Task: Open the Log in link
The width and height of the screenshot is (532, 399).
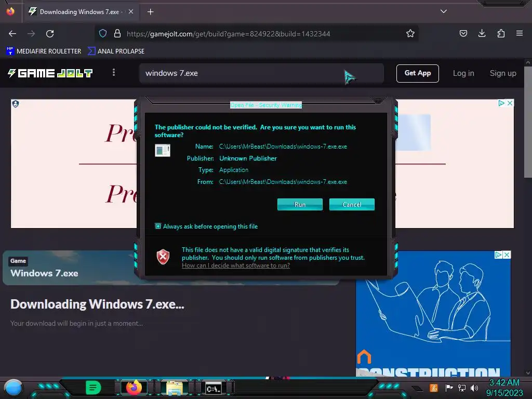Action: click(463, 73)
